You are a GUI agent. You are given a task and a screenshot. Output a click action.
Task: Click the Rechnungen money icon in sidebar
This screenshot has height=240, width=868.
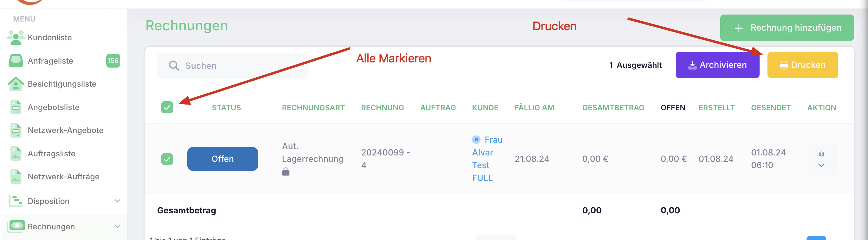pyautogui.click(x=16, y=226)
